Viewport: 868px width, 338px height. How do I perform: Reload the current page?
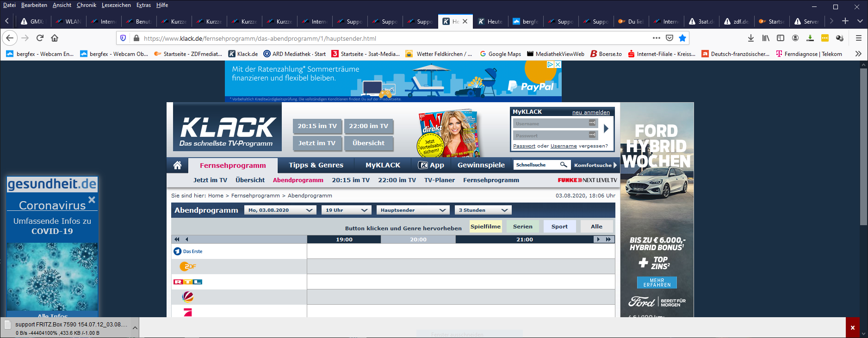point(40,38)
